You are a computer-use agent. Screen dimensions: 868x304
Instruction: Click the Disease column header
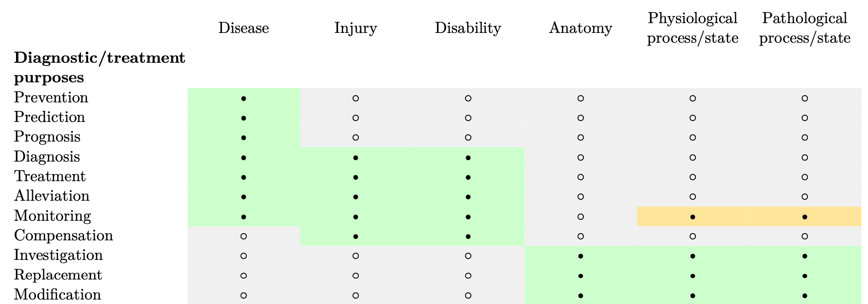243,28
